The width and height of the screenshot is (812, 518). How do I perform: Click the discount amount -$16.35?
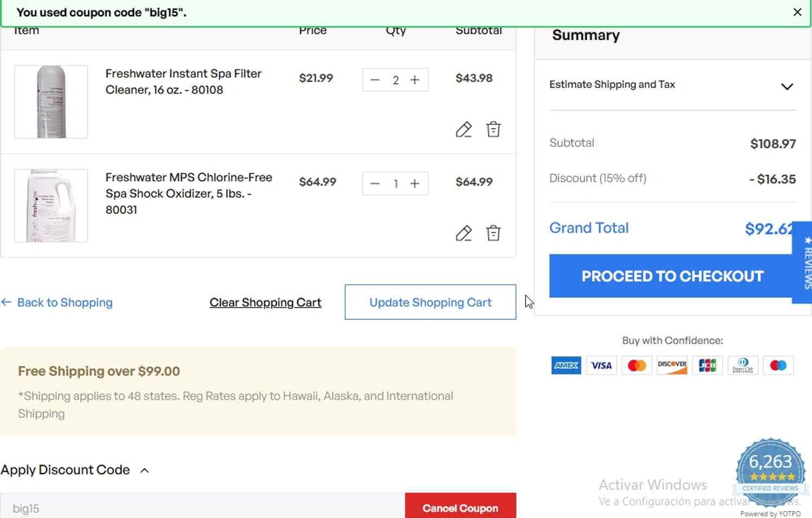point(772,179)
